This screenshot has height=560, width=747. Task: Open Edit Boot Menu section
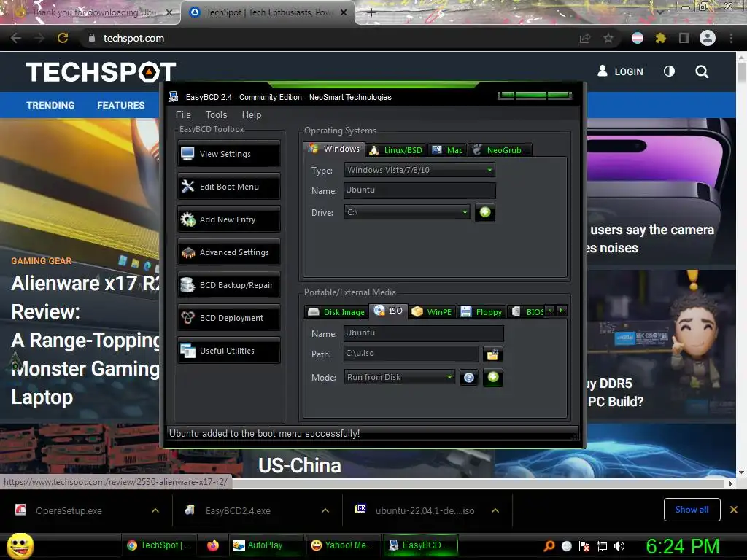[228, 187]
